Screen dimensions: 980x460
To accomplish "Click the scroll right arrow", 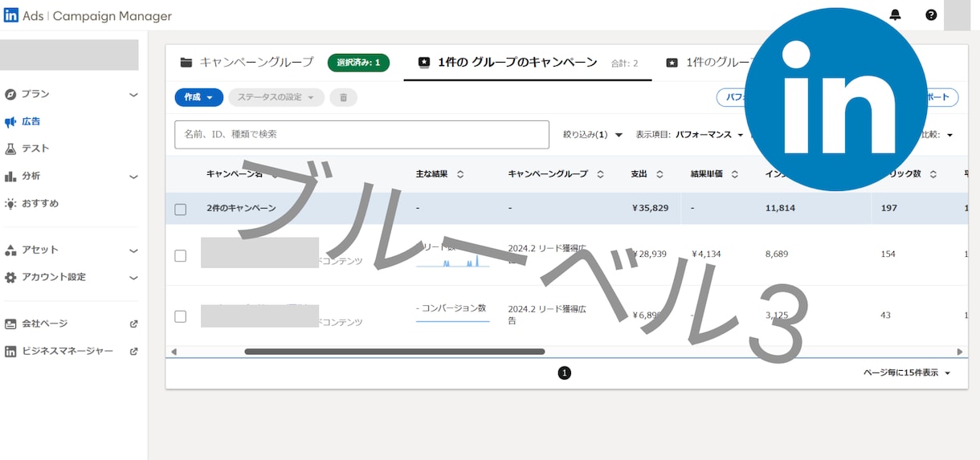I will coord(959,352).
